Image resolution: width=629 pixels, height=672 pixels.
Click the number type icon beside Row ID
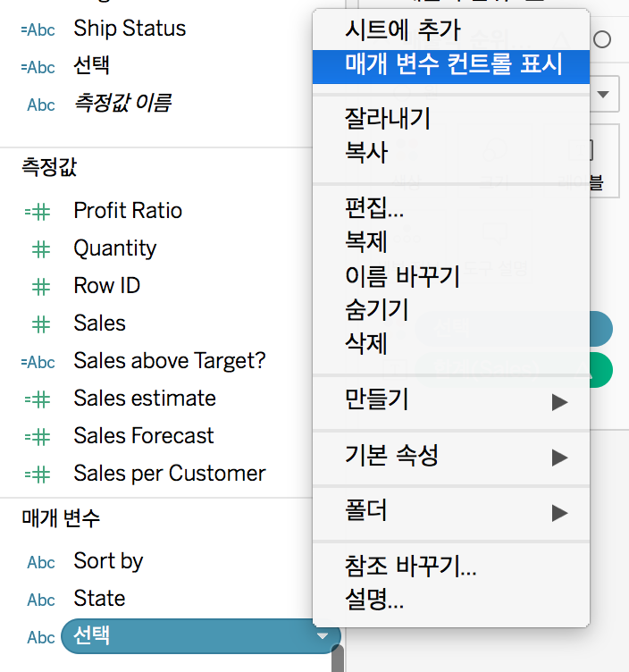(x=41, y=287)
